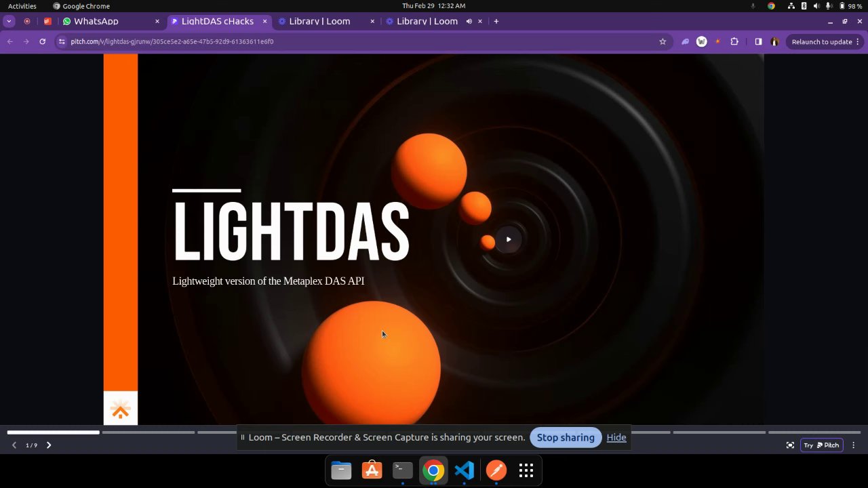The width and height of the screenshot is (868, 488).
Task: Click Relaunch to update button
Action: coord(821,41)
